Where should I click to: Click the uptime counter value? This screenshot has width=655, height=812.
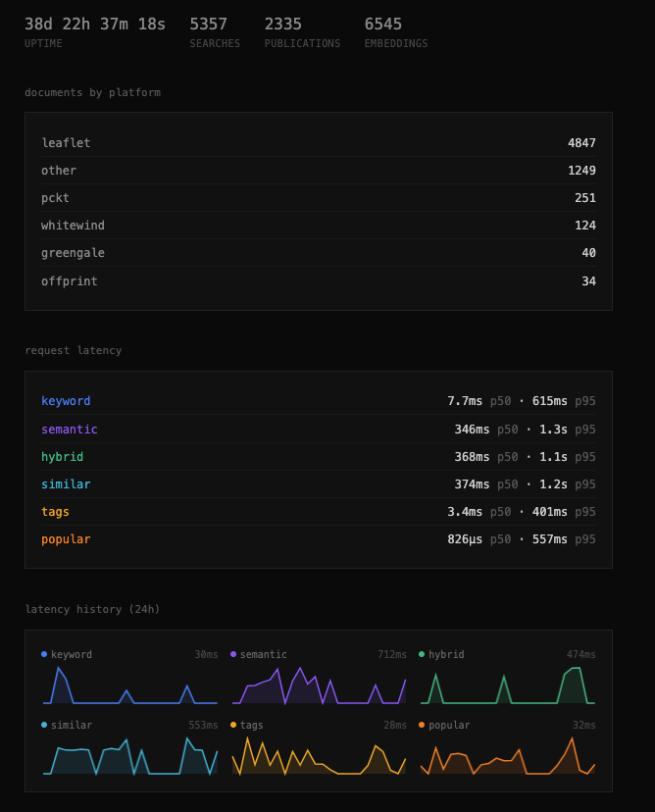pyautogui.click(x=95, y=25)
